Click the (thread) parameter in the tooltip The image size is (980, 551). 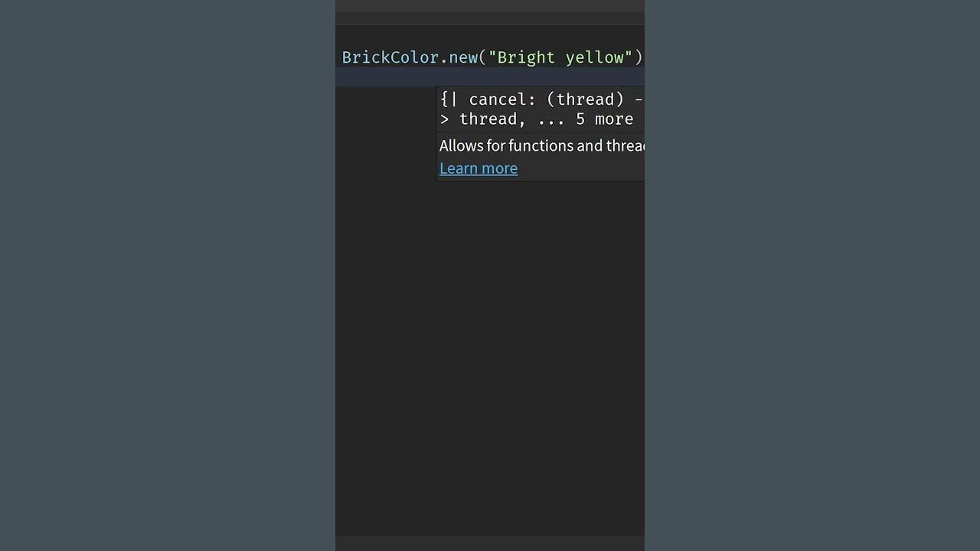[x=585, y=99]
